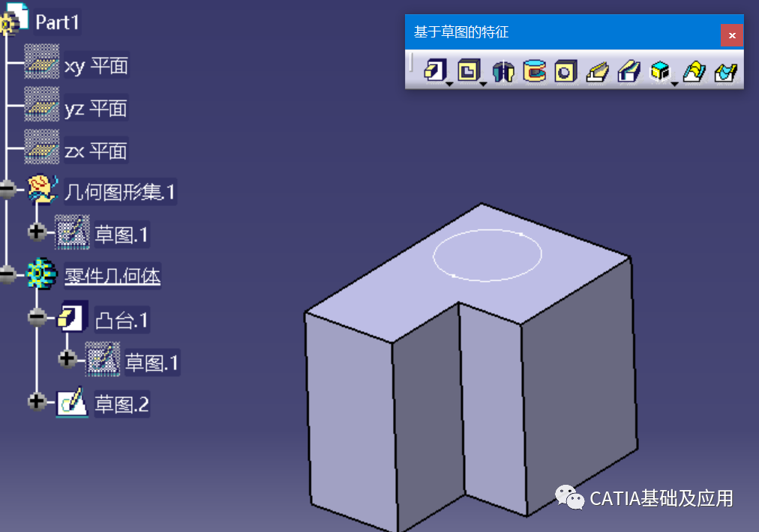The height and width of the screenshot is (532, 759).
Task: Select Part1 root node text
Action: tap(57, 22)
